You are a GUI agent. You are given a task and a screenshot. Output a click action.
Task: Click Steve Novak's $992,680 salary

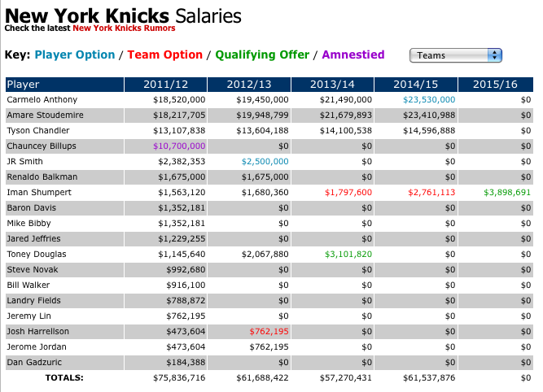(x=186, y=269)
